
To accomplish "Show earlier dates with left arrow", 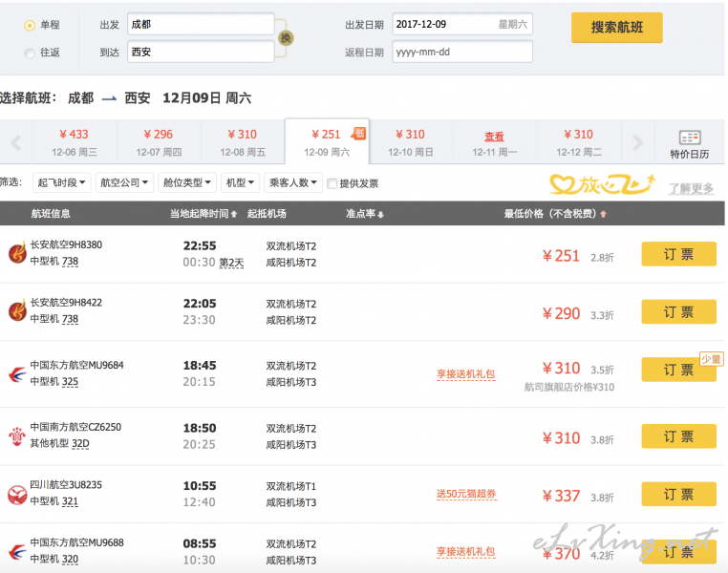I will [x=16, y=142].
